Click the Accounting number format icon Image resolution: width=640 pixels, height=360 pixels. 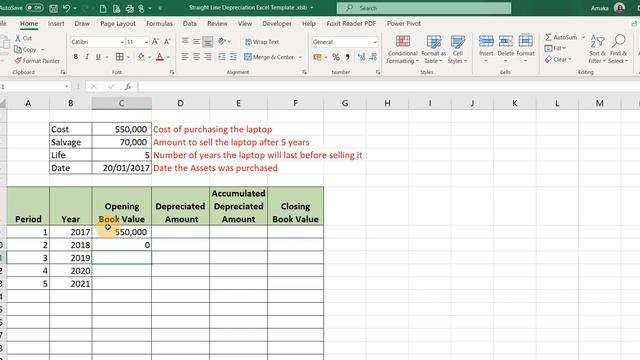coord(317,57)
